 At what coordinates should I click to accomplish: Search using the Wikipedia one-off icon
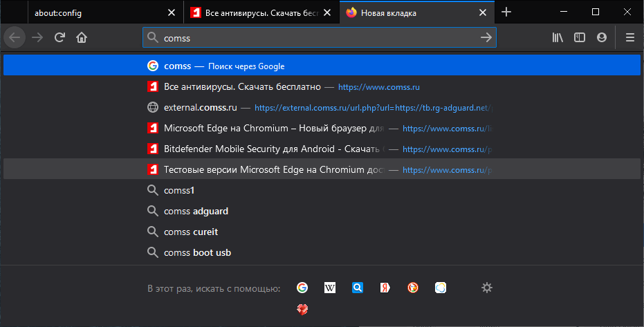[330, 288]
